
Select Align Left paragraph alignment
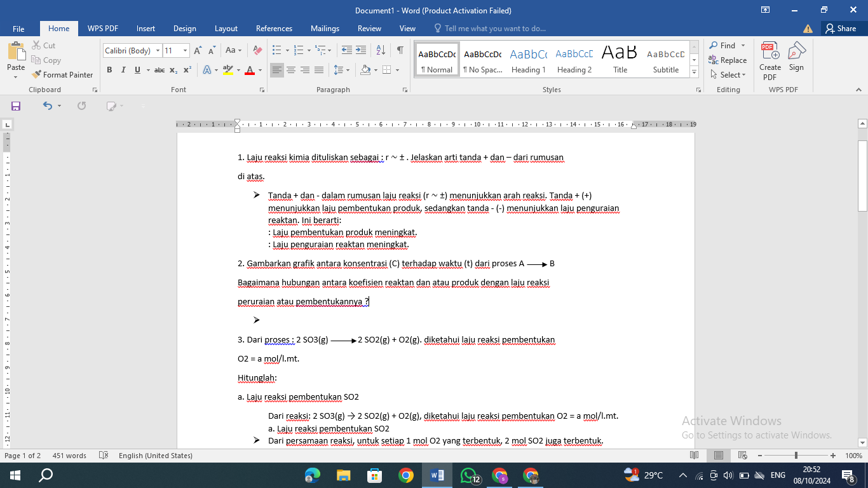point(276,70)
